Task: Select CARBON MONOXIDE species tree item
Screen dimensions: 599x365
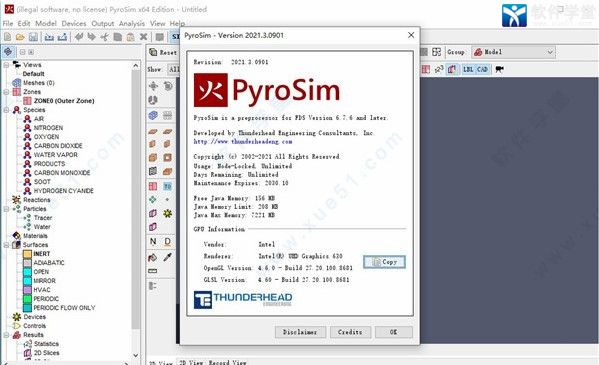Action: [x=62, y=173]
